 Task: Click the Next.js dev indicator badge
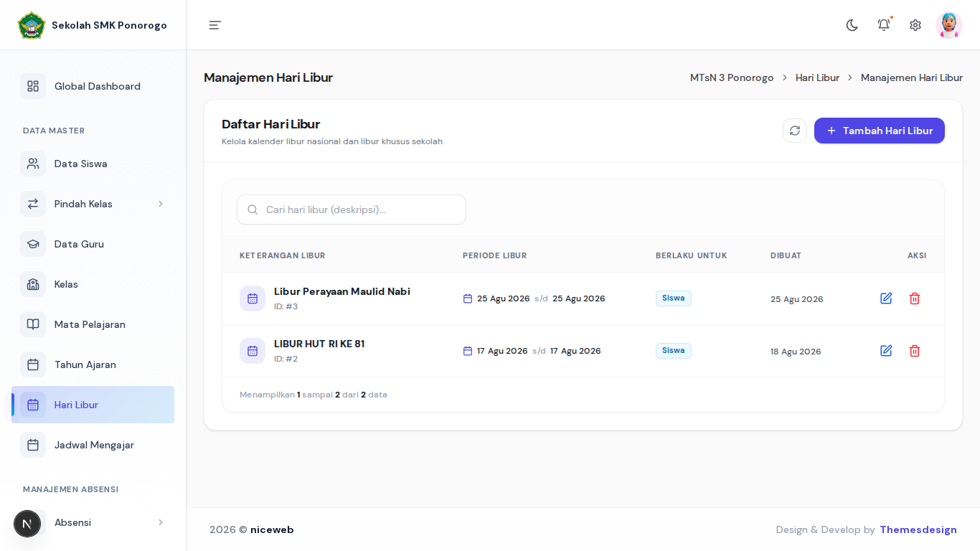pyautogui.click(x=27, y=524)
